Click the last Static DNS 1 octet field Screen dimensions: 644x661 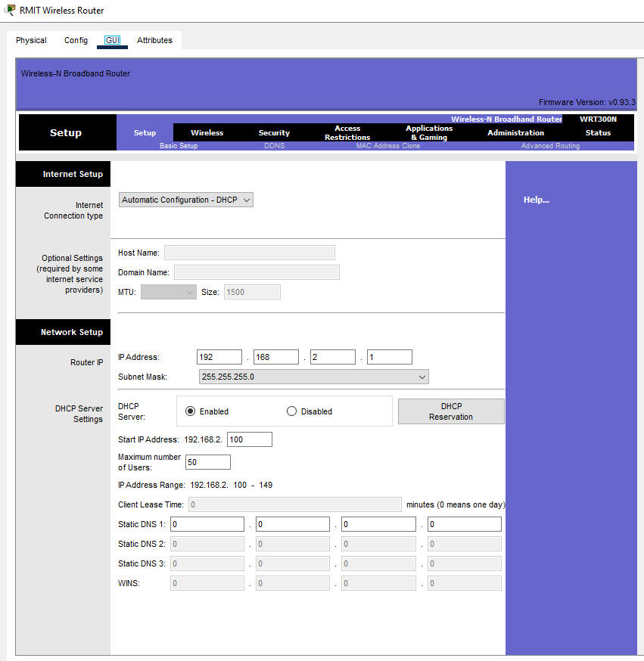point(465,524)
